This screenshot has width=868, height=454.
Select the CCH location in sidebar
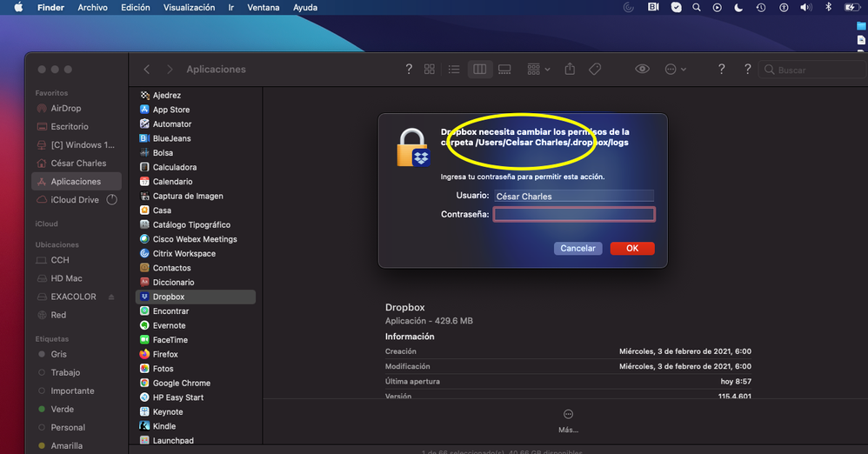point(77,260)
